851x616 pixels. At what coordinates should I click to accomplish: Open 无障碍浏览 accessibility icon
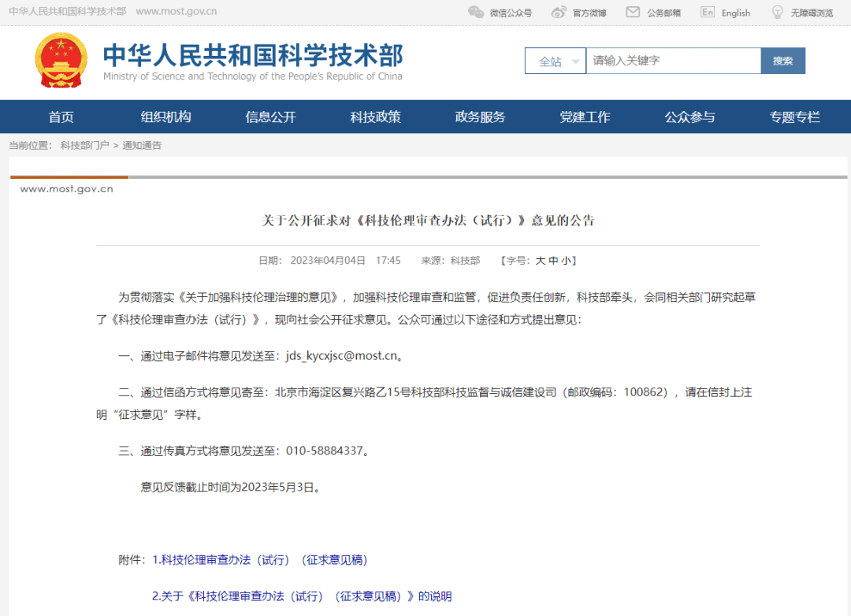(778, 12)
